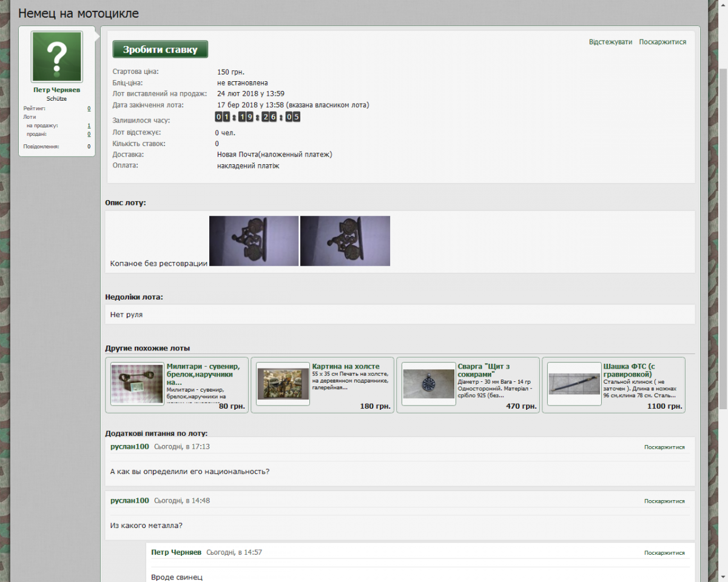
Task: Open Петр Черняев profile in the reply
Action: (x=176, y=552)
